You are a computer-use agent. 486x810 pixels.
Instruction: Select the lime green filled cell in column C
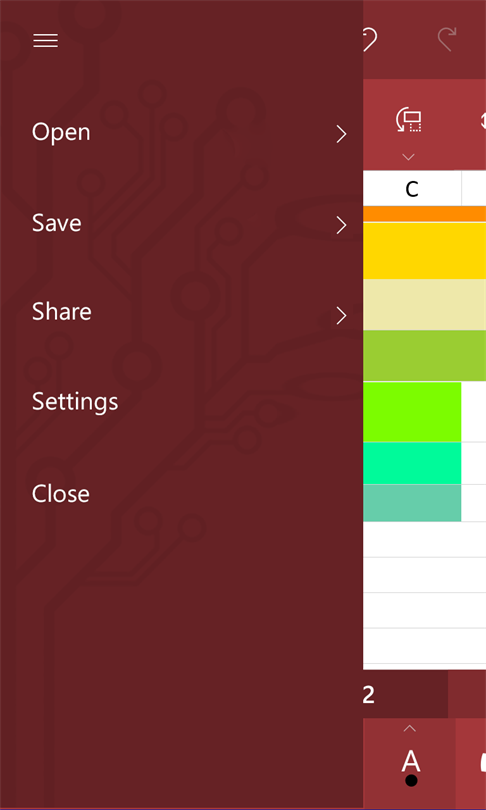(412, 412)
